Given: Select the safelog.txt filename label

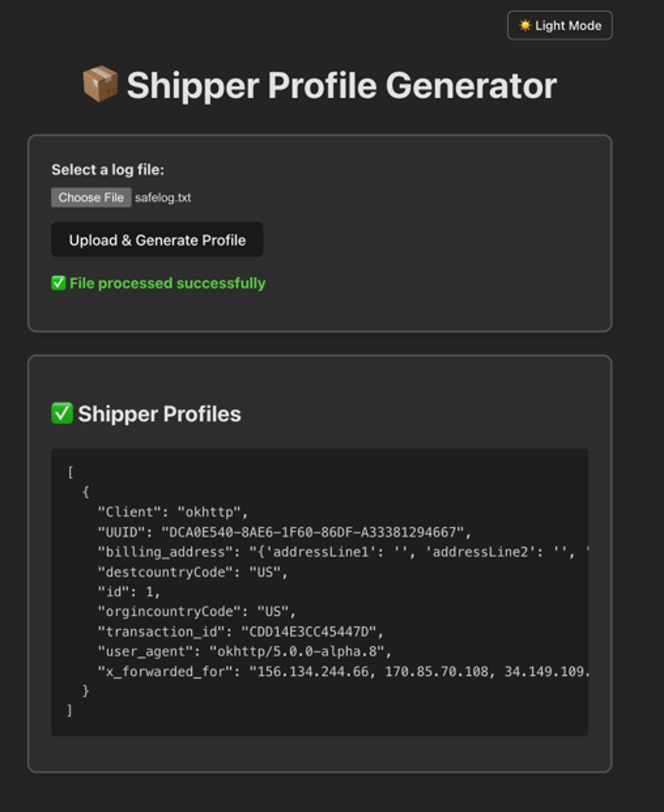Looking at the screenshot, I should (163, 197).
